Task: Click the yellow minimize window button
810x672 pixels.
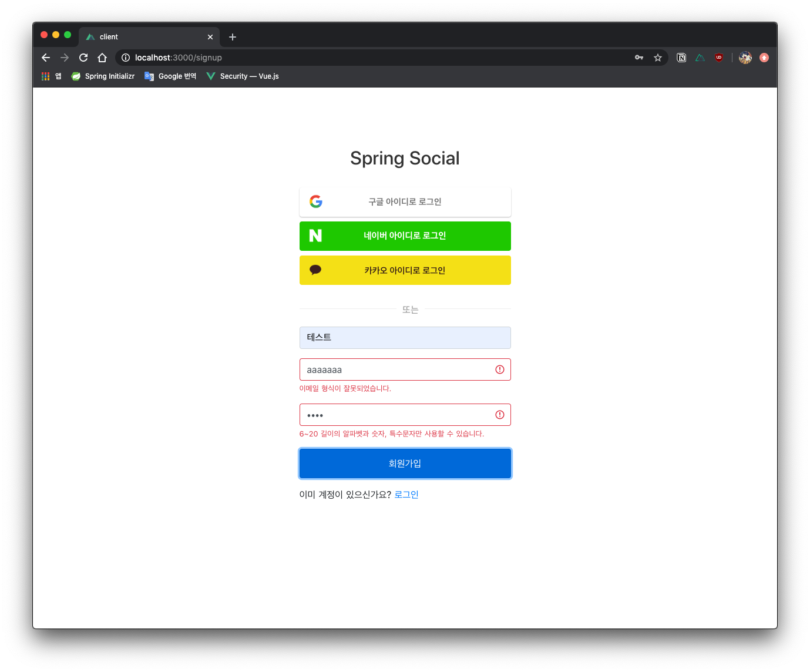Action: click(x=56, y=35)
